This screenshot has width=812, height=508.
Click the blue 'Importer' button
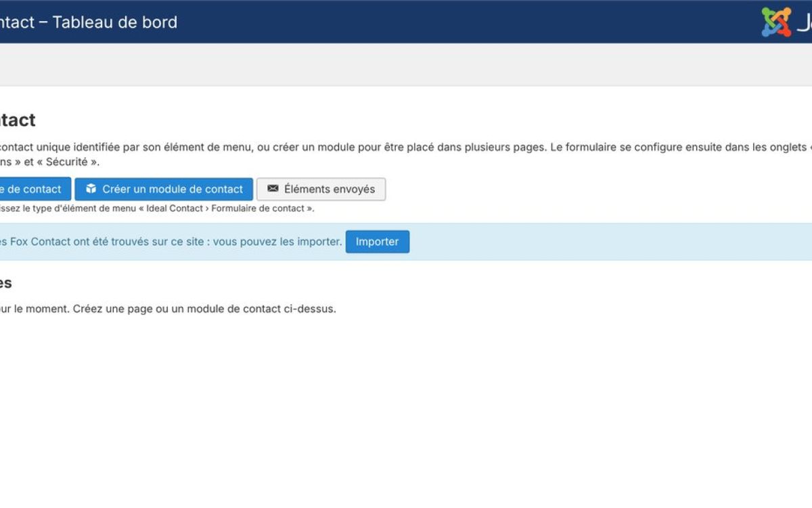point(378,242)
